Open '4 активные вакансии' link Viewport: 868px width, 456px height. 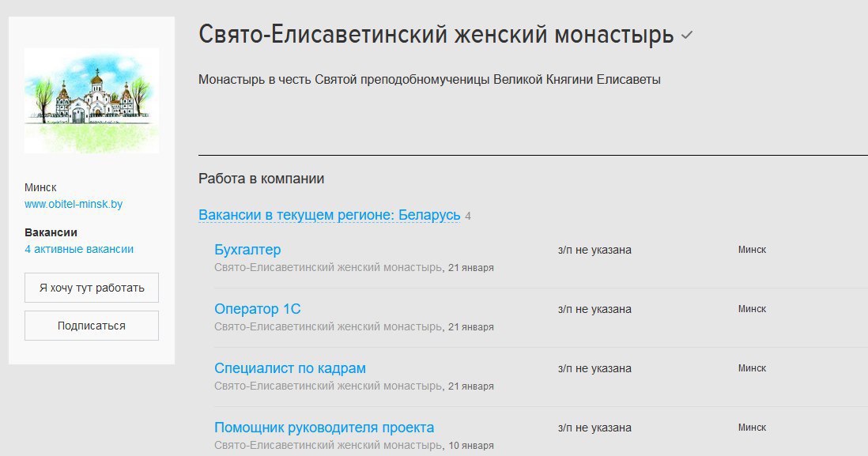pyautogui.click(x=79, y=249)
